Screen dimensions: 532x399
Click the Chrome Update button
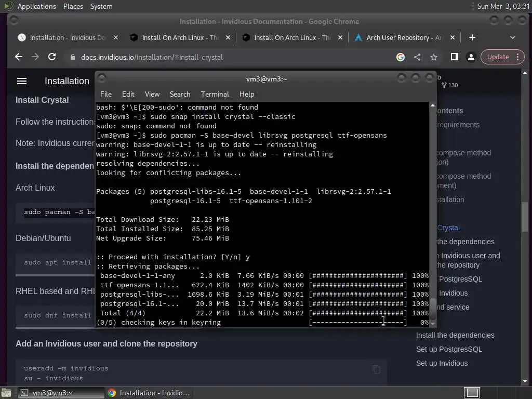click(498, 57)
